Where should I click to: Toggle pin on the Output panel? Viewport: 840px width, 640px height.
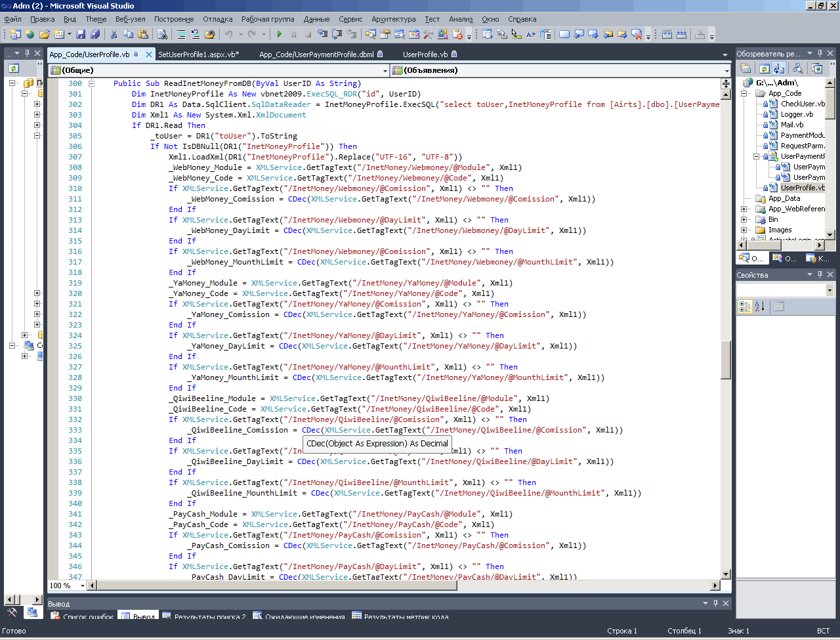click(715, 603)
